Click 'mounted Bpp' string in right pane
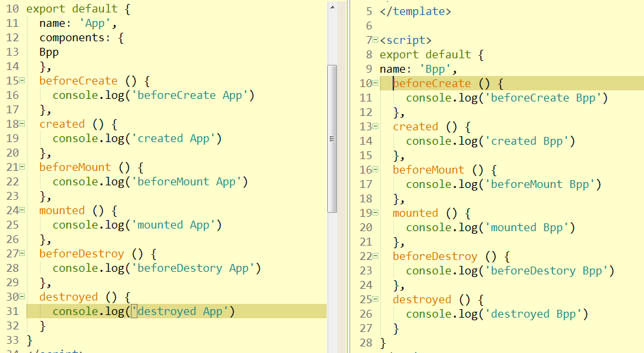The width and height of the screenshot is (644, 353). pyautogui.click(x=527, y=228)
